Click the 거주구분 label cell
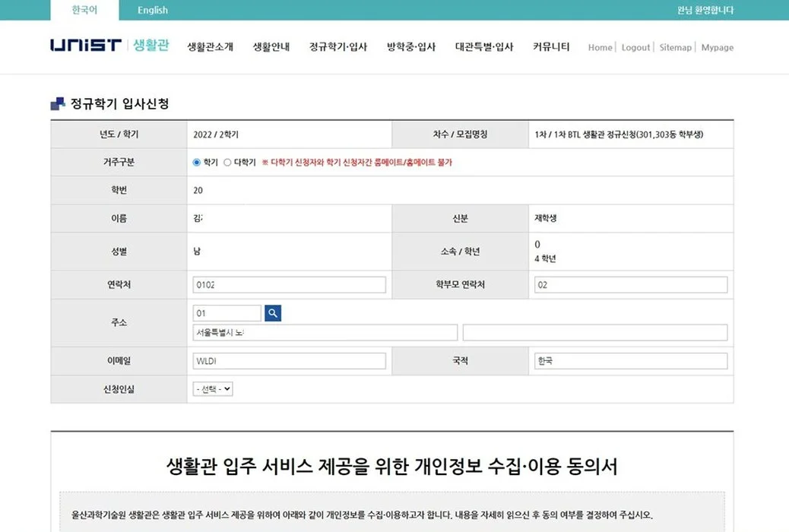 (119, 162)
